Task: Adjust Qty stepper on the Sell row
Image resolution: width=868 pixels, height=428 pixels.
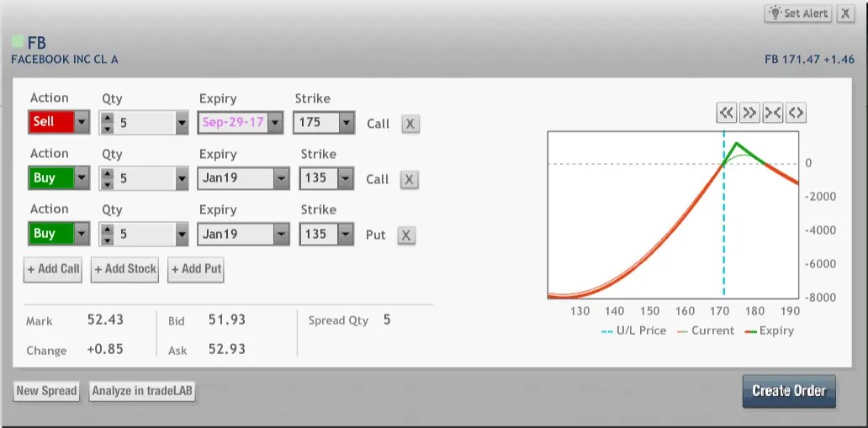Action: [x=108, y=123]
